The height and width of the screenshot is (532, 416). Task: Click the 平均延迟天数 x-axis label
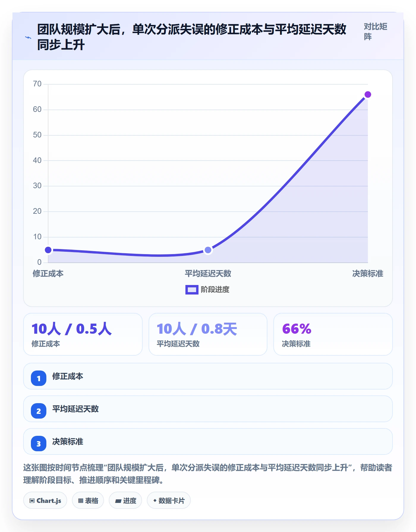[208, 273]
